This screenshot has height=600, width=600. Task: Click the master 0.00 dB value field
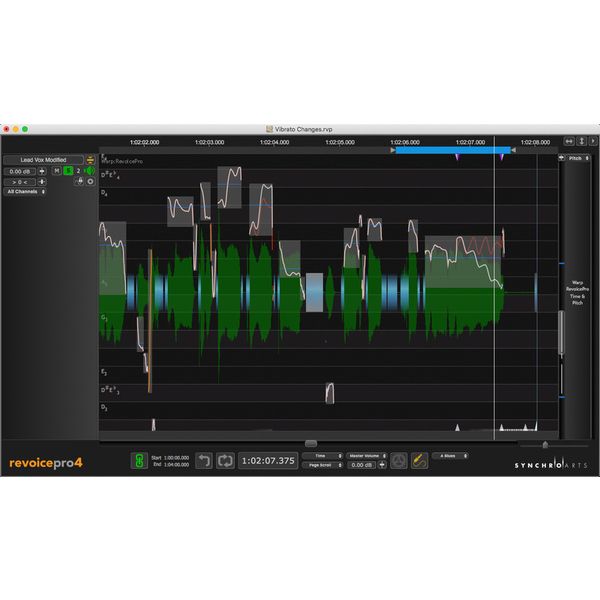tap(362, 465)
